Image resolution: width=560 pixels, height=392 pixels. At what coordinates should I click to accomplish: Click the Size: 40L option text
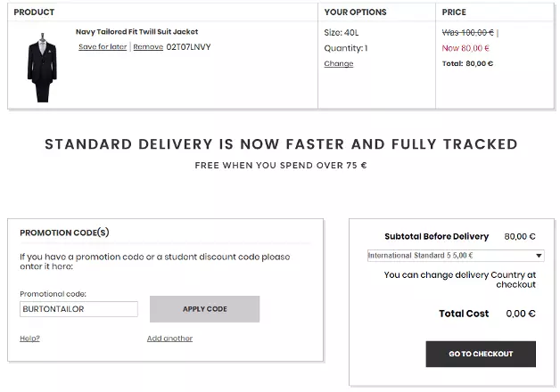point(340,32)
